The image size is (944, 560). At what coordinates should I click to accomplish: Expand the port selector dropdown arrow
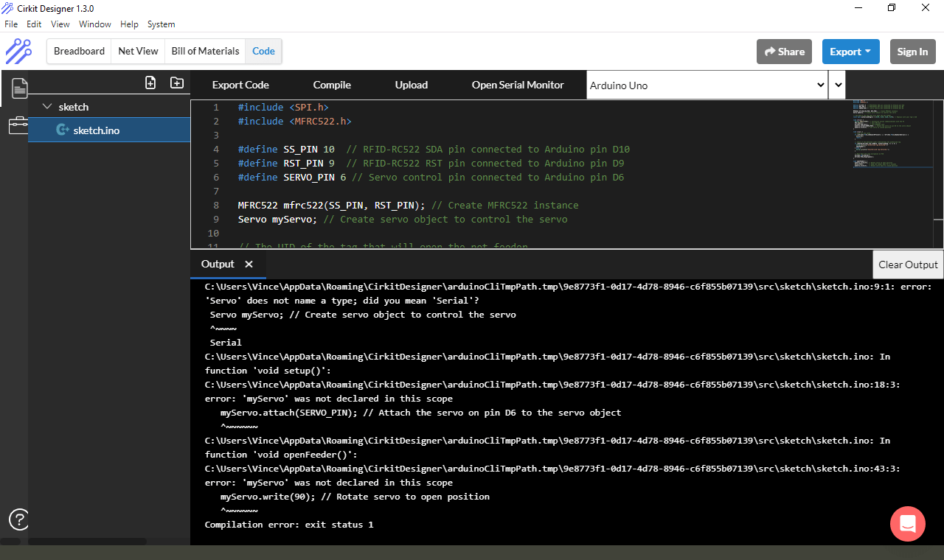coord(837,85)
